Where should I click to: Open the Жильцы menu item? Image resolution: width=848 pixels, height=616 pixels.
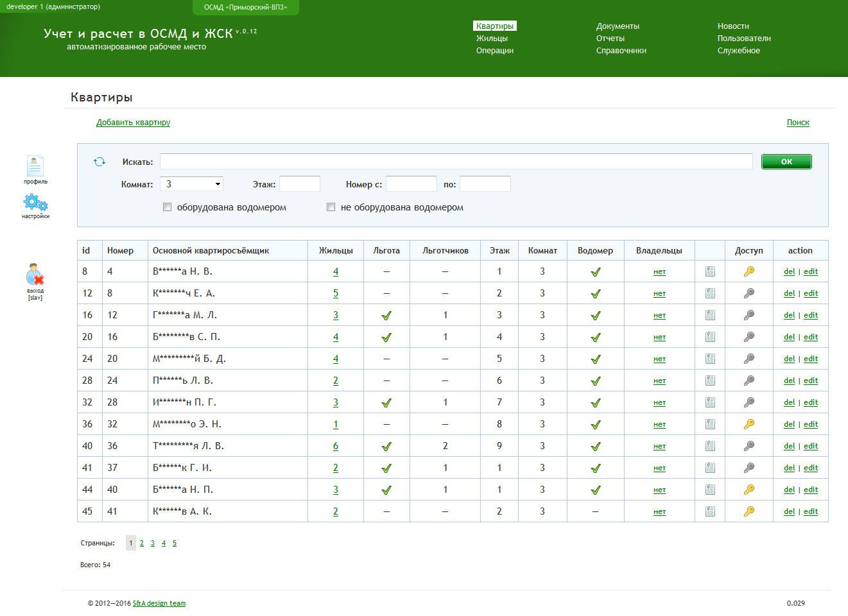[492, 38]
